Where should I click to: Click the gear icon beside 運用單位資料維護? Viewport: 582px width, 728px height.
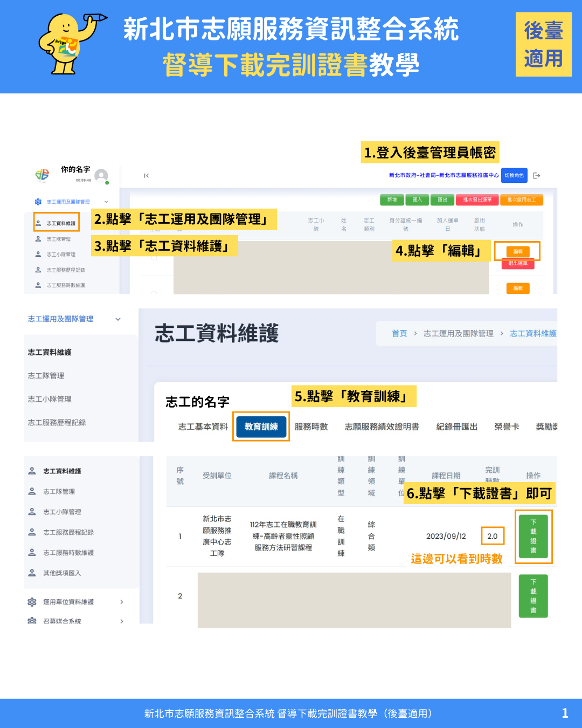pyautogui.click(x=32, y=602)
